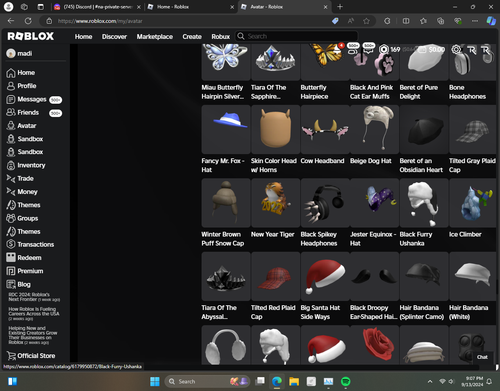Open a new browser tab
Viewport: 500px width, 391px height.
[x=340, y=7]
